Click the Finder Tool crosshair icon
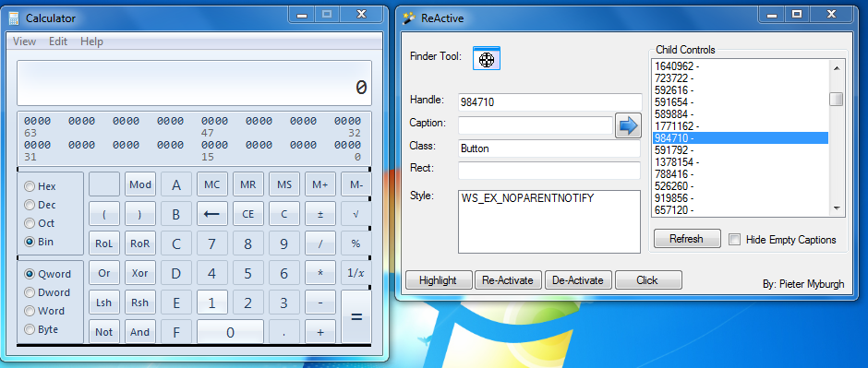The image size is (868, 368). [487, 59]
